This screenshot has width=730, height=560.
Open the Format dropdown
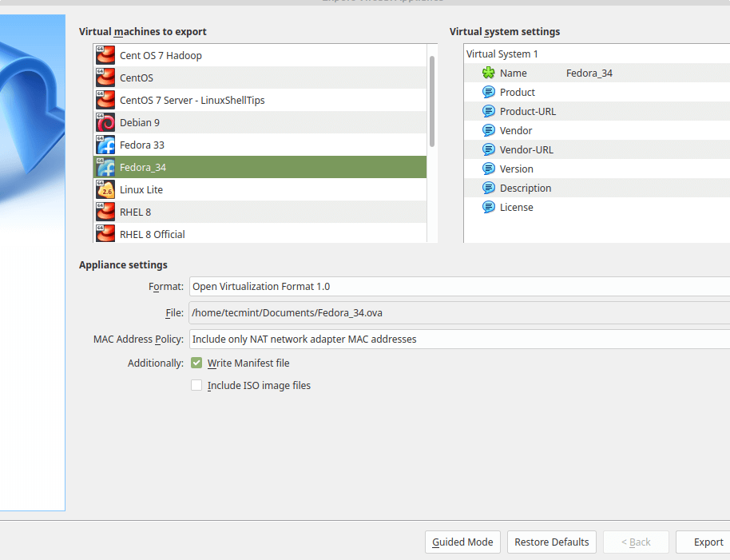459,286
